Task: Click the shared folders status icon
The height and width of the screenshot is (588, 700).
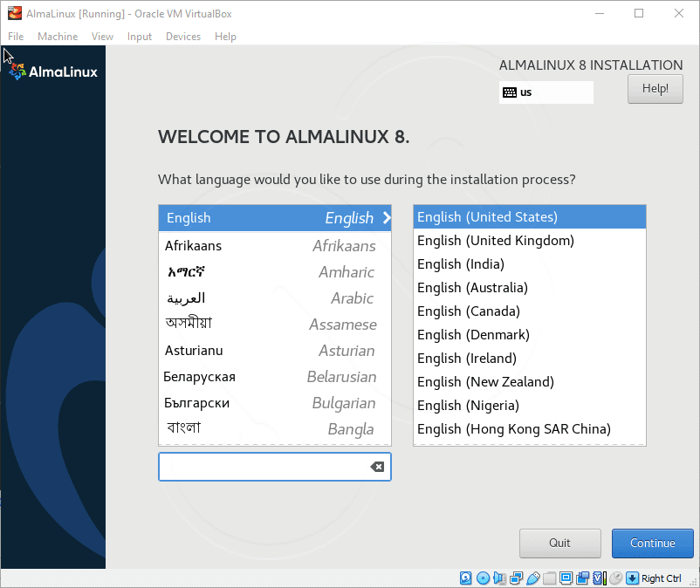Action: [x=550, y=578]
